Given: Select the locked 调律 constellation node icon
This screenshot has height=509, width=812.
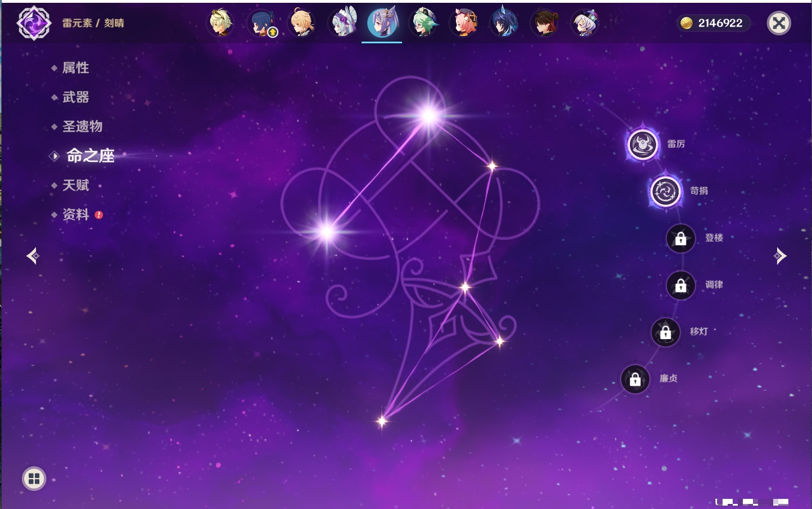Looking at the screenshot, I should pyautogui.click(x=680, y=286).
